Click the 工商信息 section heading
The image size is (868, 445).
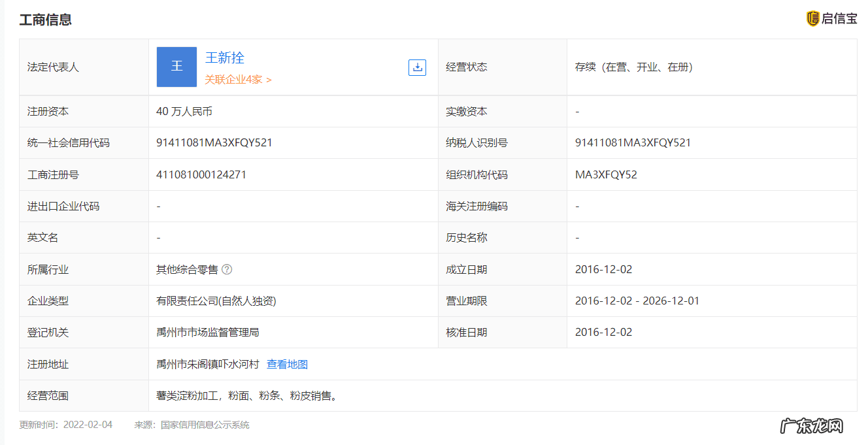pos(46,20)
